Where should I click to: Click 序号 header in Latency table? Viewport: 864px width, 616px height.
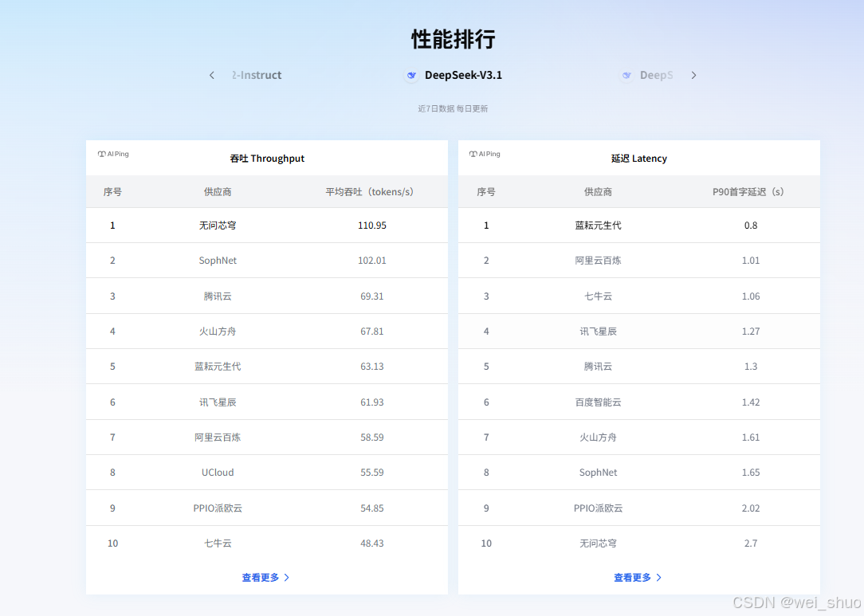point(486,192)
